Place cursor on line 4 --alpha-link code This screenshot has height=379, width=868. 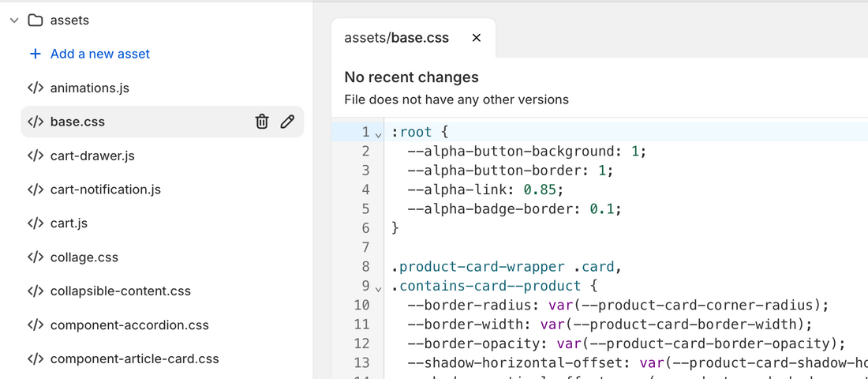[485, 189]
